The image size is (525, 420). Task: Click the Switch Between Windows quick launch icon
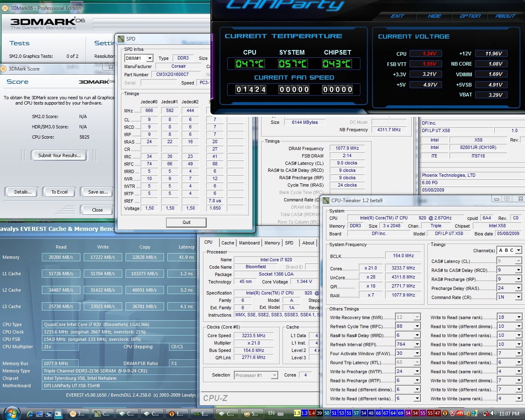tap(49, 414)
